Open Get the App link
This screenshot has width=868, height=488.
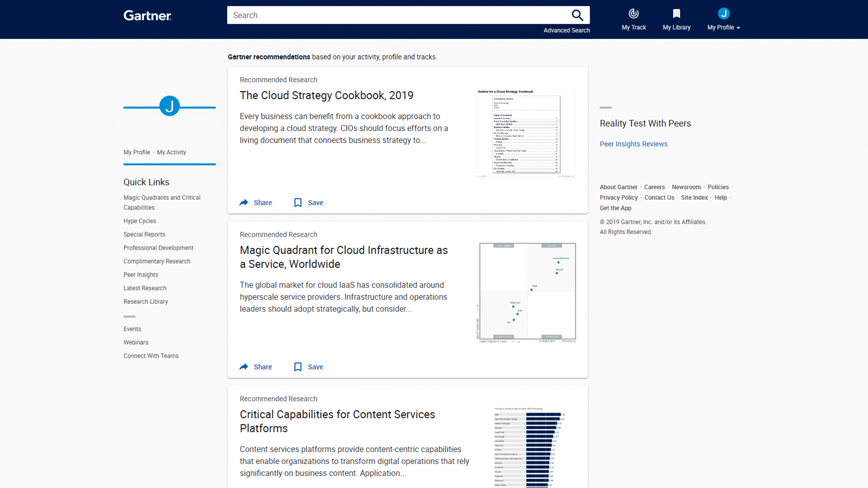click(x=615, y=208)
